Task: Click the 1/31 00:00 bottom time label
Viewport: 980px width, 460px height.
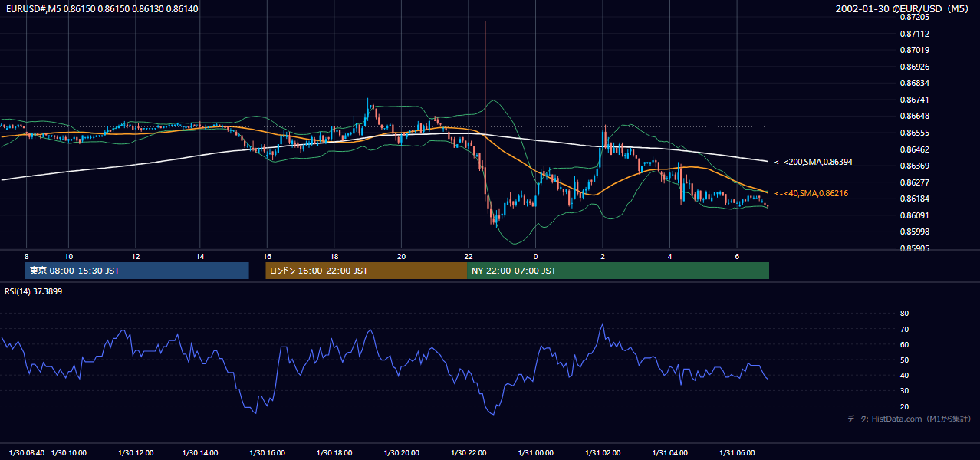Action: point(535,453)
